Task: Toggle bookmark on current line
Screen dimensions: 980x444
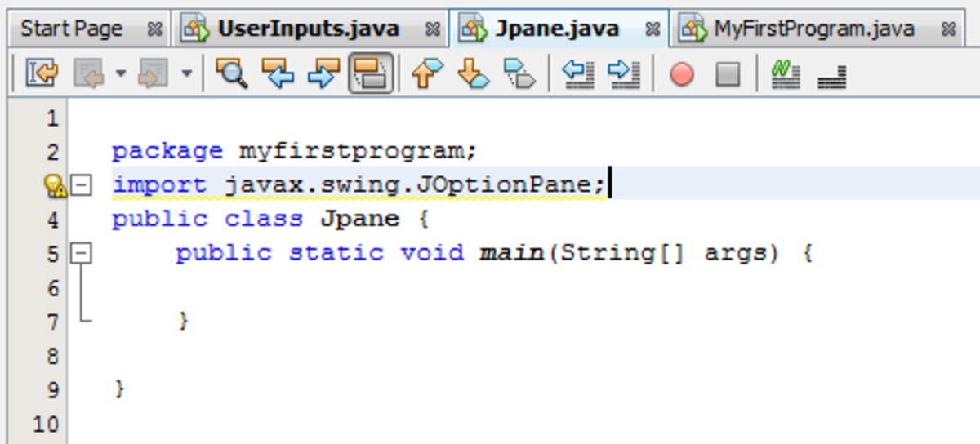Action: [519, 74]
